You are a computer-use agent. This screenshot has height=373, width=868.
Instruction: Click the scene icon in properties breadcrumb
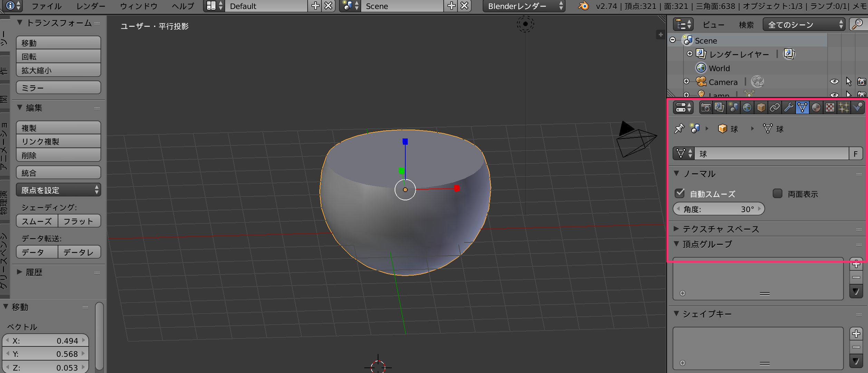(695, 128)
